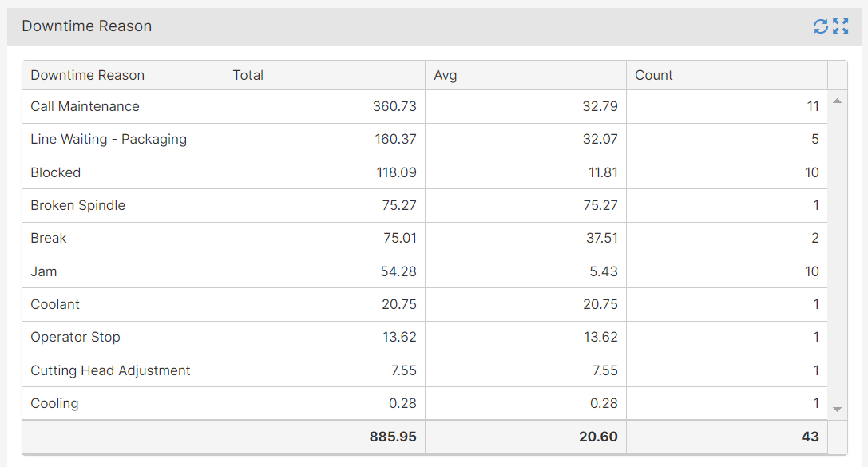Sort by the Downtime Reason column header

click(x=88, y=75)
